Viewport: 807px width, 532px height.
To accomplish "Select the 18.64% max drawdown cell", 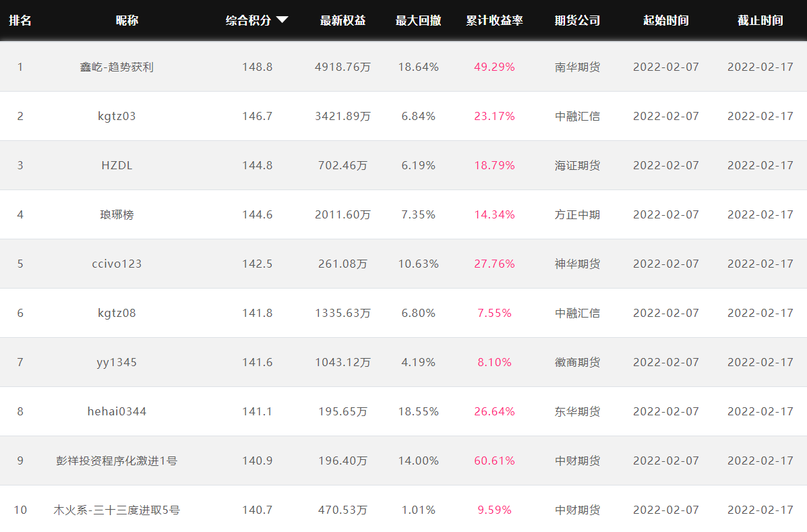I will (x=419, y=67).
